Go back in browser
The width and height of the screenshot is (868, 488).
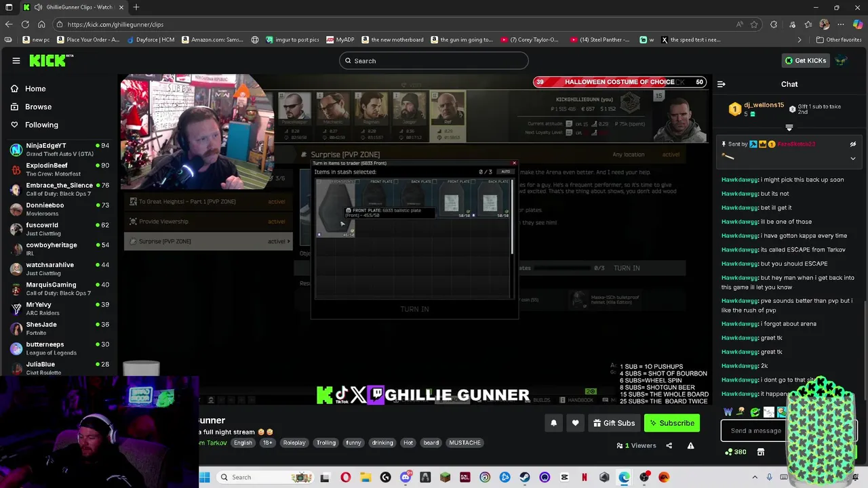coord(9,24)
